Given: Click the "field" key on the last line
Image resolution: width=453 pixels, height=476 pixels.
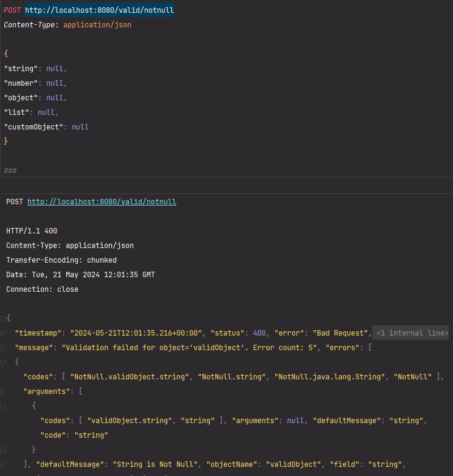Looking at the screenshot, I should point(344,464).
